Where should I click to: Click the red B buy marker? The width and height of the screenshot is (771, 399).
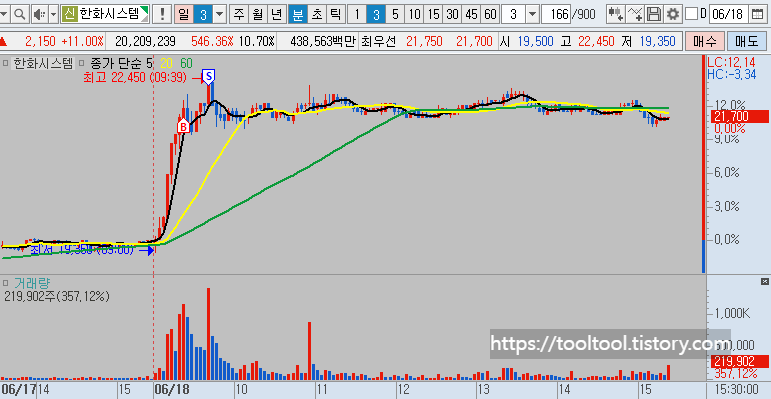pyautogui.click(x=183, y=126)
